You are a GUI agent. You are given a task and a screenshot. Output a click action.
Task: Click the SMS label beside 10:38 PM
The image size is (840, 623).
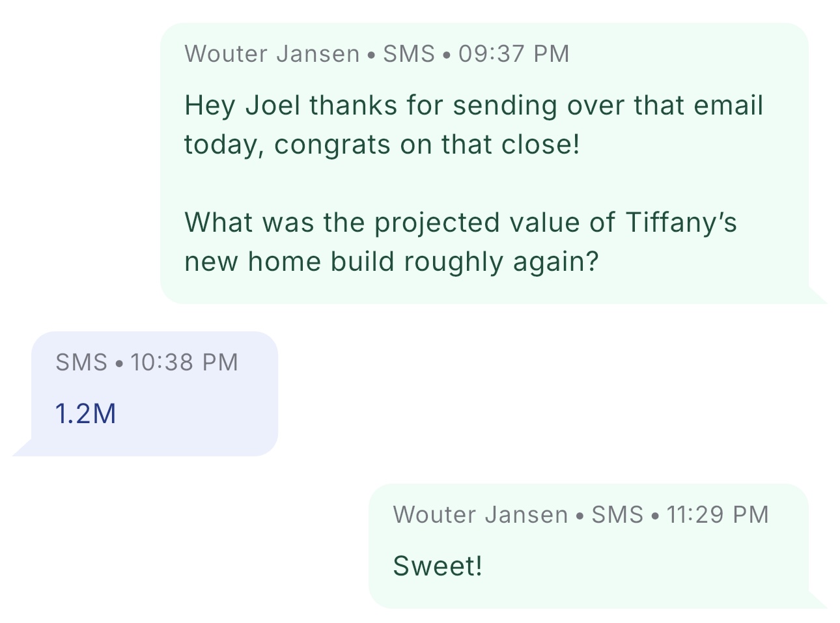pyautogui.click(x=81, y=362)
